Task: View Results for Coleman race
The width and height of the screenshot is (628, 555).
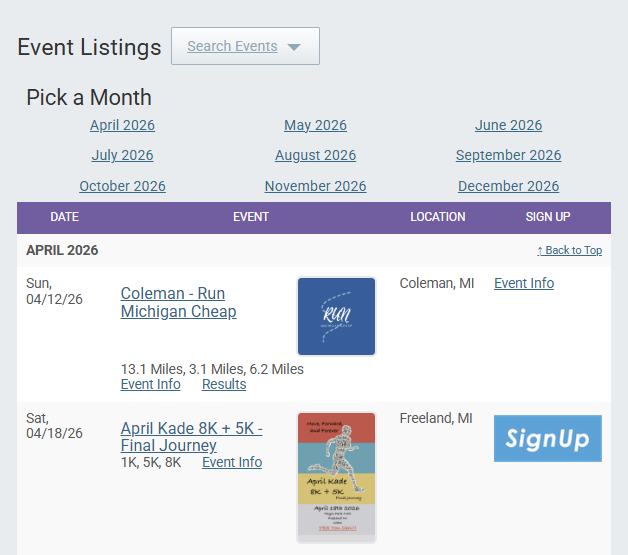Action: tap(223, 384)
